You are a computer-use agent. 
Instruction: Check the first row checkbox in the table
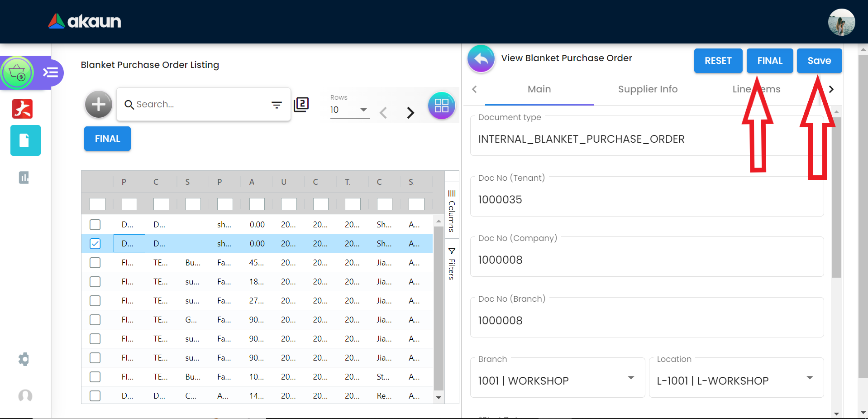pyautogui.click(x=95, y=225)
